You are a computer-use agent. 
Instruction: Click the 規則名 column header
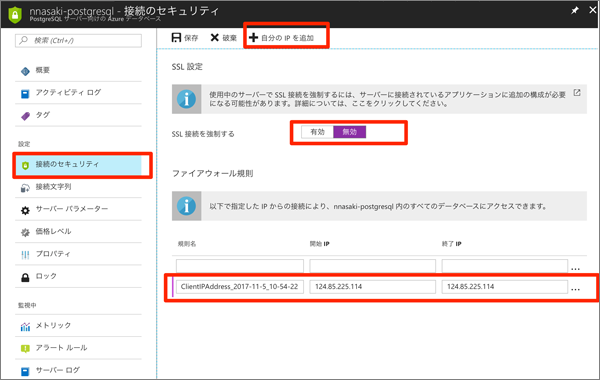187,244
